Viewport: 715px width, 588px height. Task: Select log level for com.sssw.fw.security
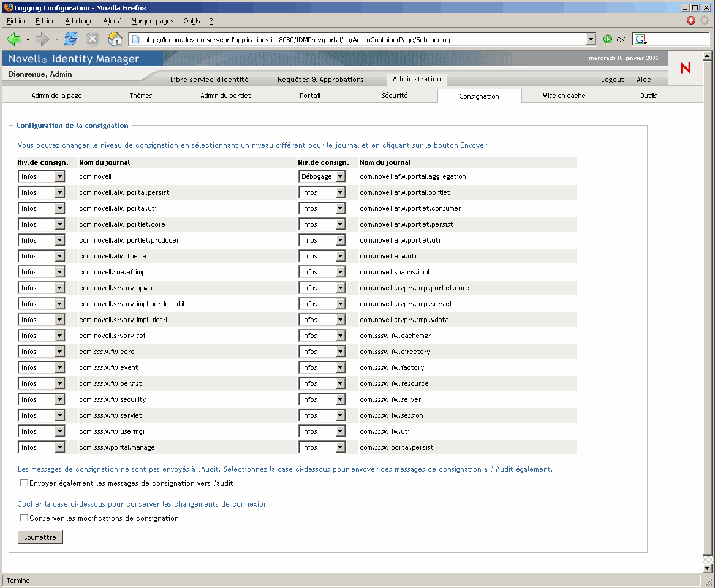click(42, 399)
